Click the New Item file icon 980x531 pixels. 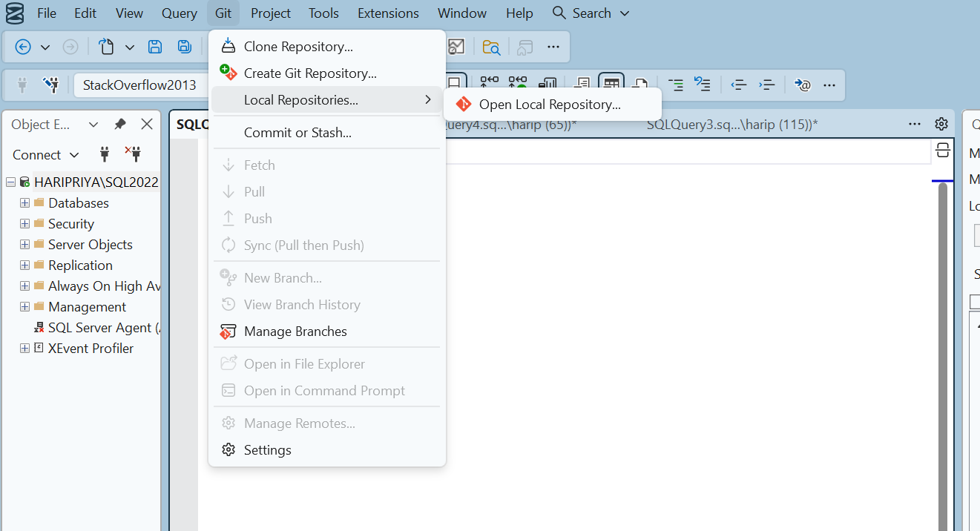(107, 47)
